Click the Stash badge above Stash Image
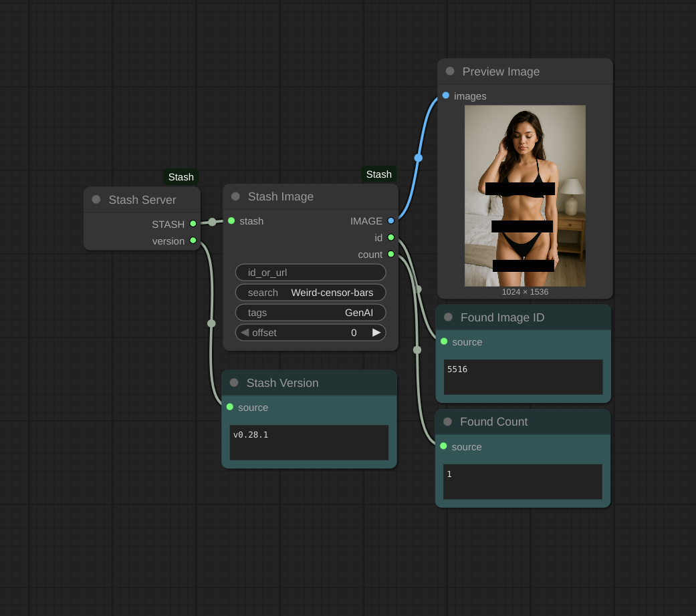 click(379, 174)
